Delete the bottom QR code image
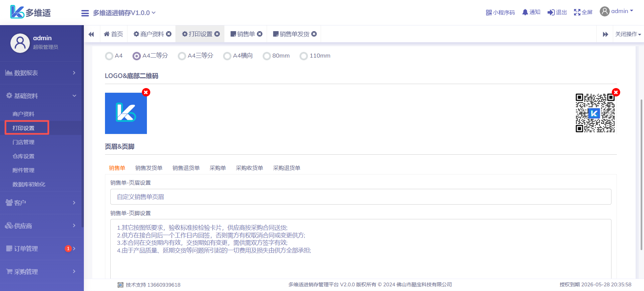The image size is (644, 291). point(616,92)
